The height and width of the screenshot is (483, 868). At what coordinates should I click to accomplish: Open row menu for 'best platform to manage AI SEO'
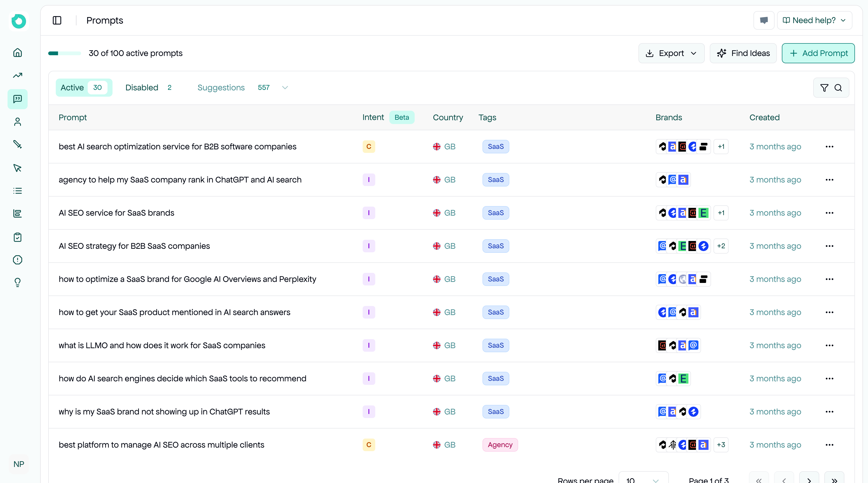[830, 445]
